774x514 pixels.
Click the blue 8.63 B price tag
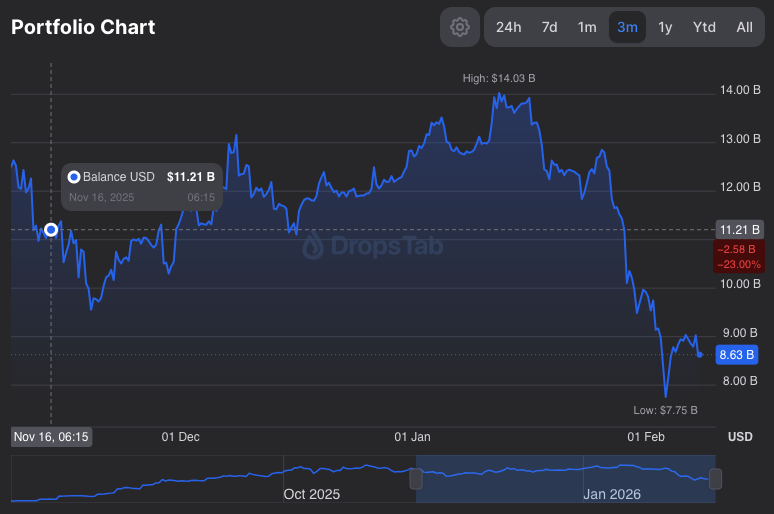point(738,354)
